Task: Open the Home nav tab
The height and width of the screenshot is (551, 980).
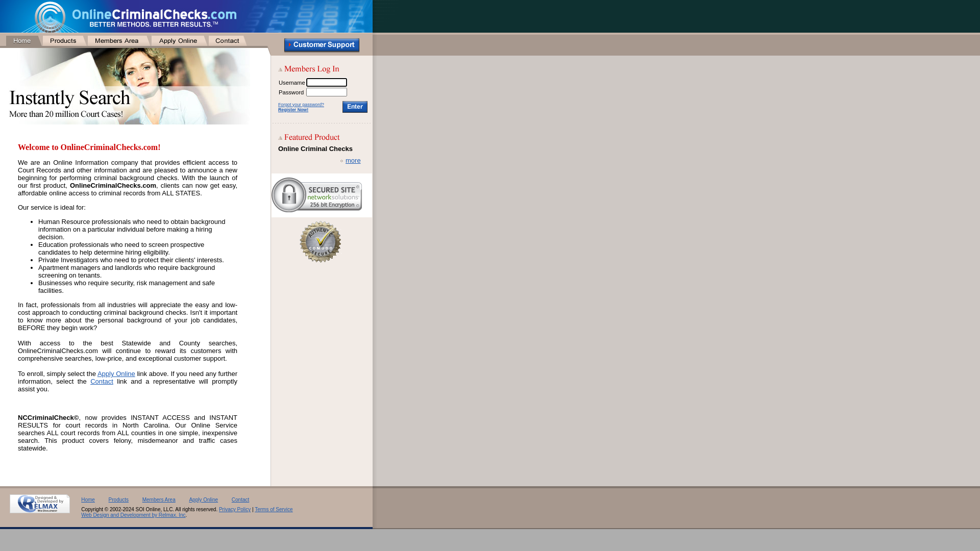Action: pyautogui.click(x=22, y=41)
